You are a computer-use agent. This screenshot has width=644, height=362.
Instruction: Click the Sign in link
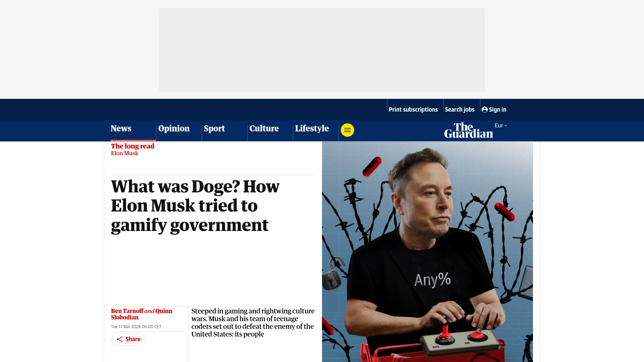494,110
